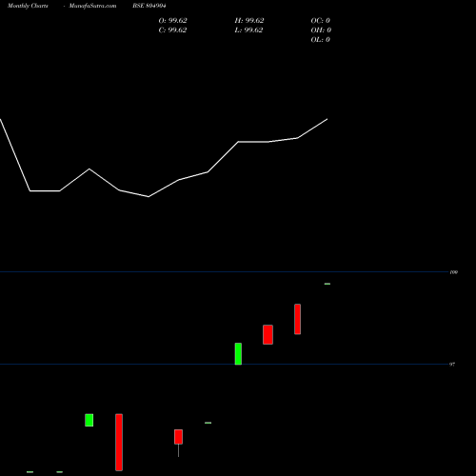Click the 'OC: 0' reading
The height and width of the screenshot is (476, 476).
point(320,21)
